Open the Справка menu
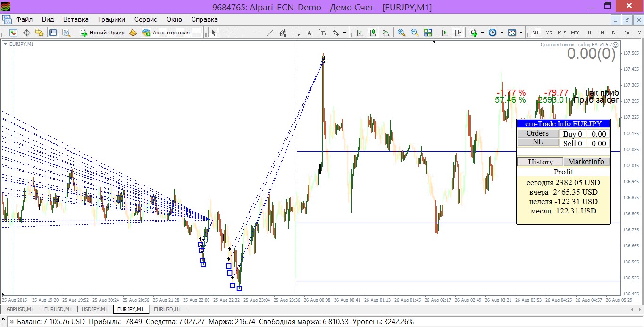The height and width of the screenshot is (327, 644). point(204,19)
